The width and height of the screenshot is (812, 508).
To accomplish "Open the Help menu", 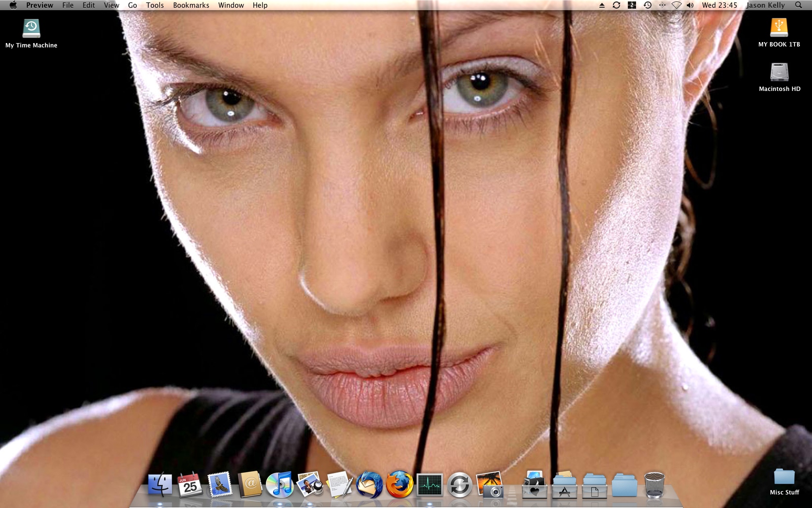I will (x=260, y=5).
